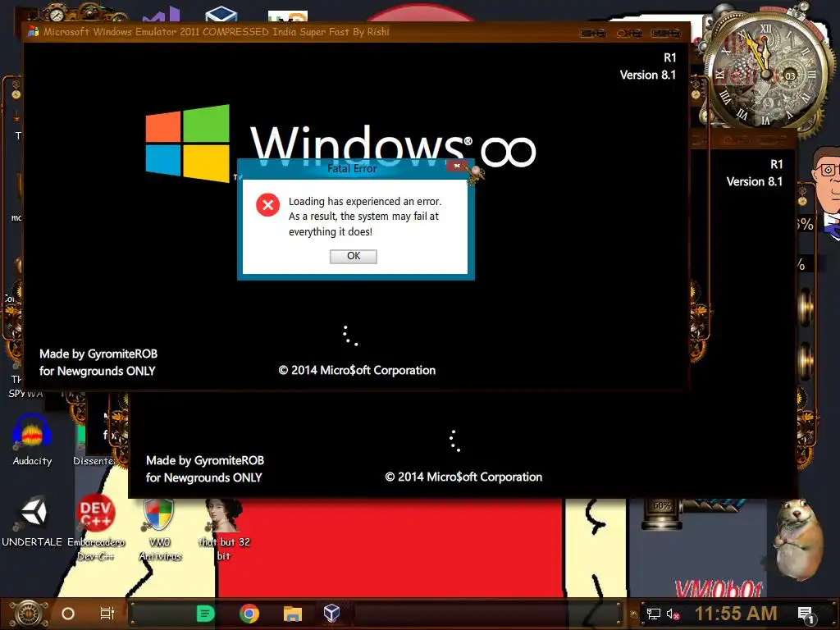Launch Google Chrome from the taskbar
The width and height of the screenshot is (840, 630).
[249, 614]
